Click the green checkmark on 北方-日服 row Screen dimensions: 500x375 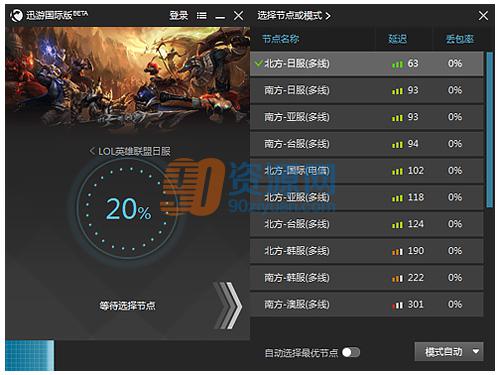point(258,63)
